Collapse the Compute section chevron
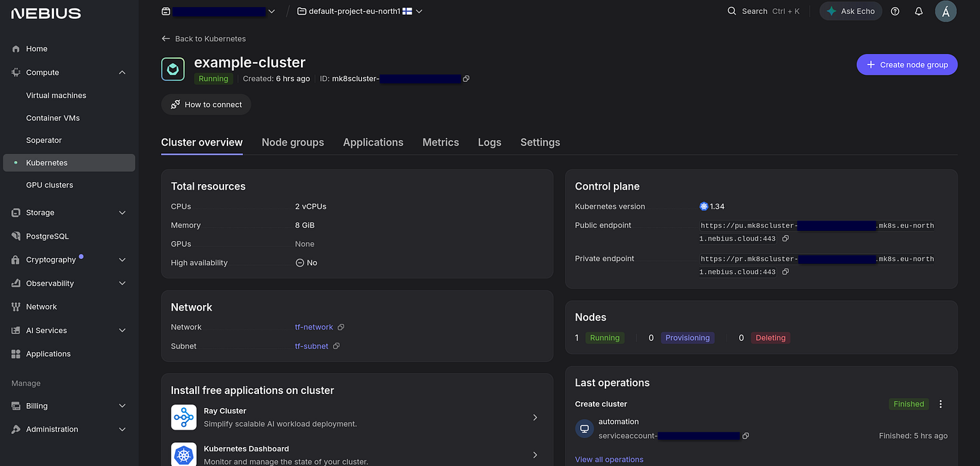Viewport: 980px width, 466px height. click(122, 73)
